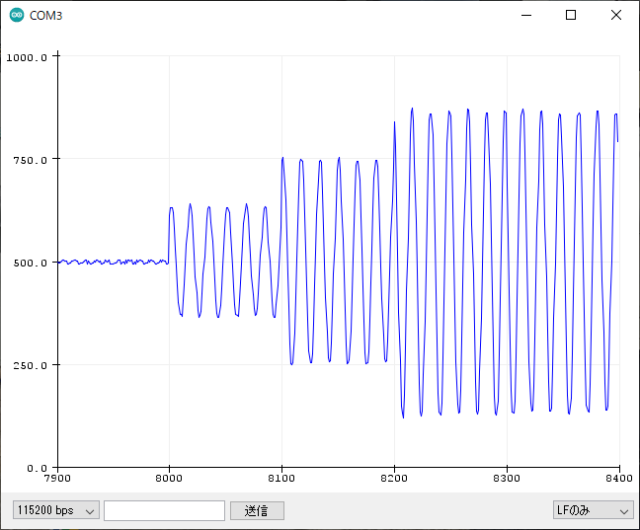Click the 500.0 y-axis label
Screen dimensions: 640x530
30,263
